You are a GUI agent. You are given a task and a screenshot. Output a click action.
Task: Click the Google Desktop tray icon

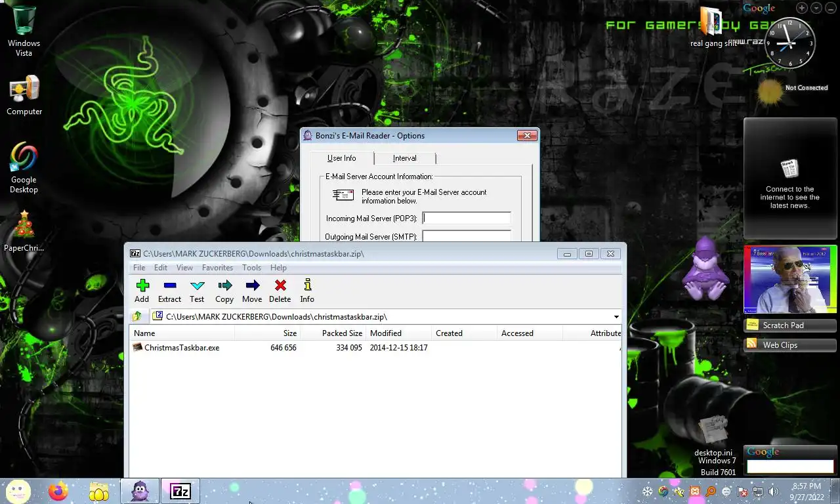point(663,492)
